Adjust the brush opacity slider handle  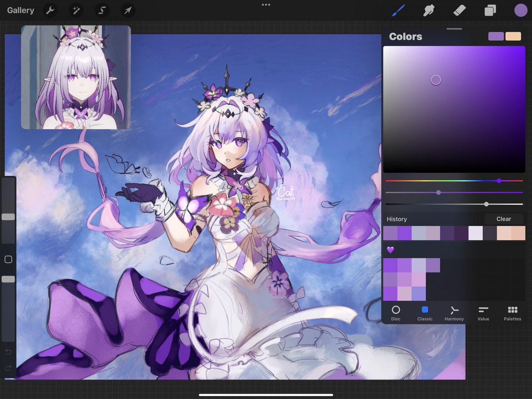(x=8, y=279)
